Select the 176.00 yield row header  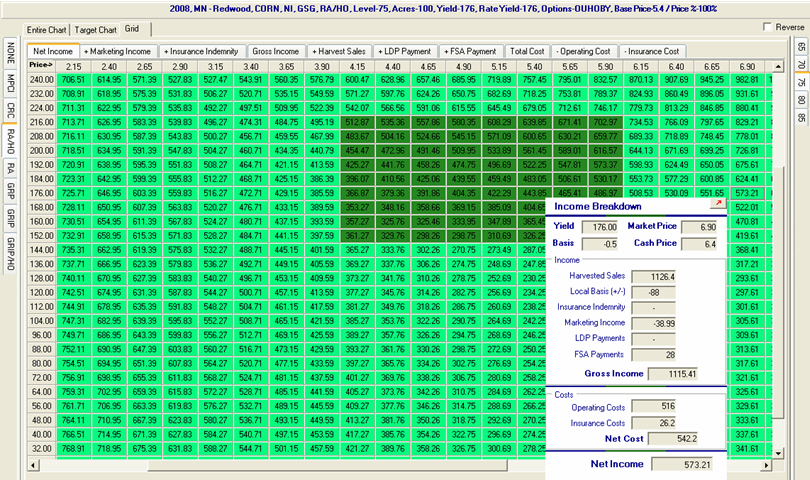pyautogui.click(x=41, y=193)
